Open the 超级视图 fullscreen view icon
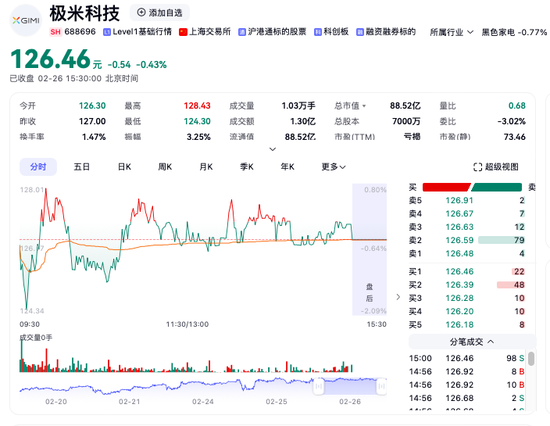This screenshot has width=550, height=426. [477, 167]
